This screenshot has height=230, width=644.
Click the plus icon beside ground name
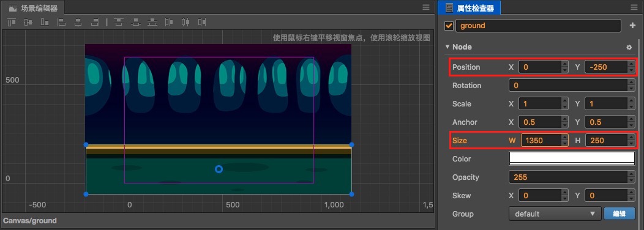coord(632,26)
